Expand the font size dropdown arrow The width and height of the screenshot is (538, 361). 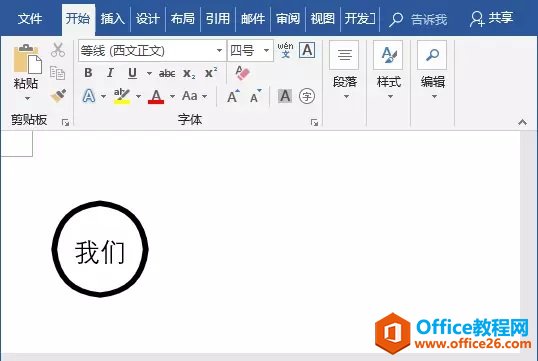(266, 50)
